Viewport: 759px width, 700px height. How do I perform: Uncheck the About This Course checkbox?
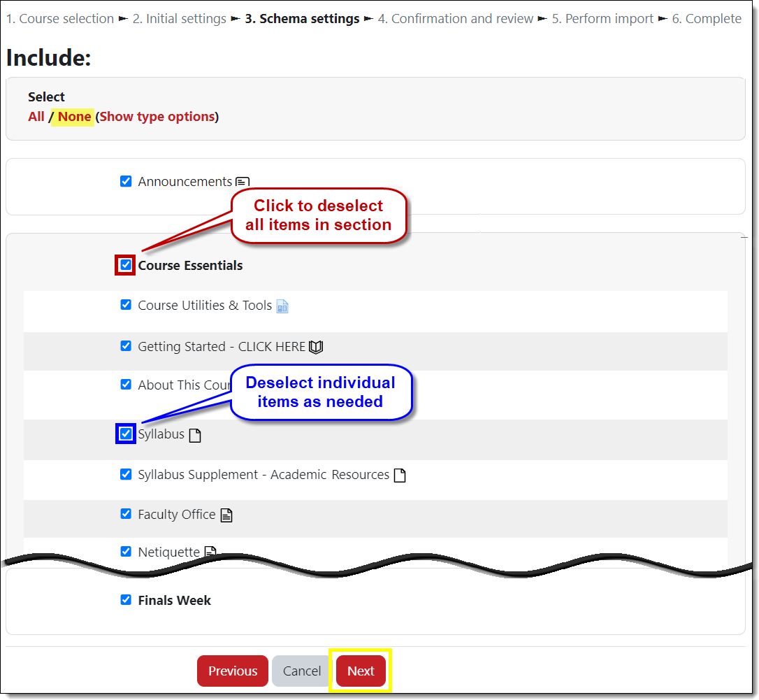click(x=126, y=384)
